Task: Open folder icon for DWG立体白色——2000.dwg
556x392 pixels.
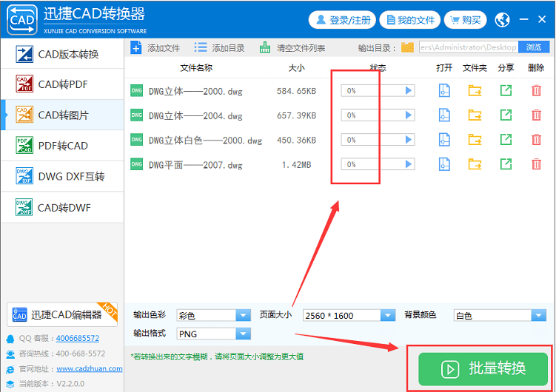Action: [x=475, y=140]
